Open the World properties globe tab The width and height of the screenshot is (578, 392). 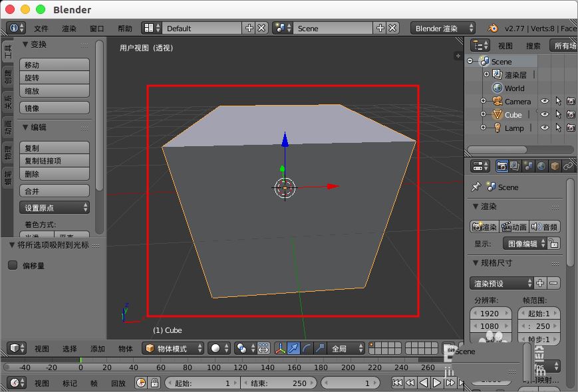[x=542, y=166]
